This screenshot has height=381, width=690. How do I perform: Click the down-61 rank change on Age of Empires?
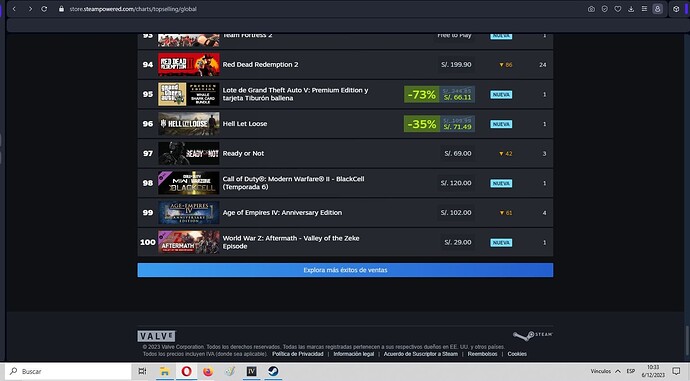coord(506,213)
